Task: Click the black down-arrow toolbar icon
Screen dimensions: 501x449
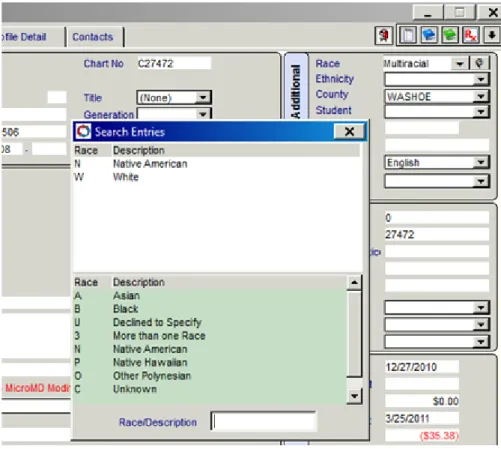Action: point(491,35)
